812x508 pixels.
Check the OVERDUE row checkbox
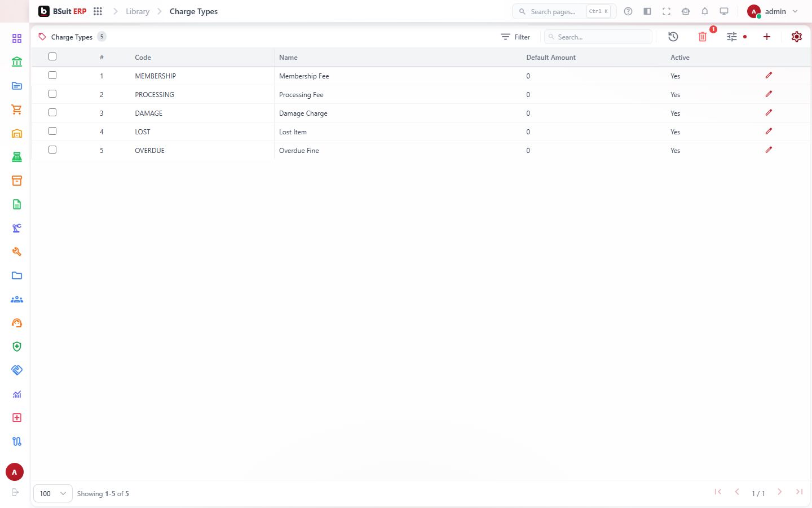point(52,150)
